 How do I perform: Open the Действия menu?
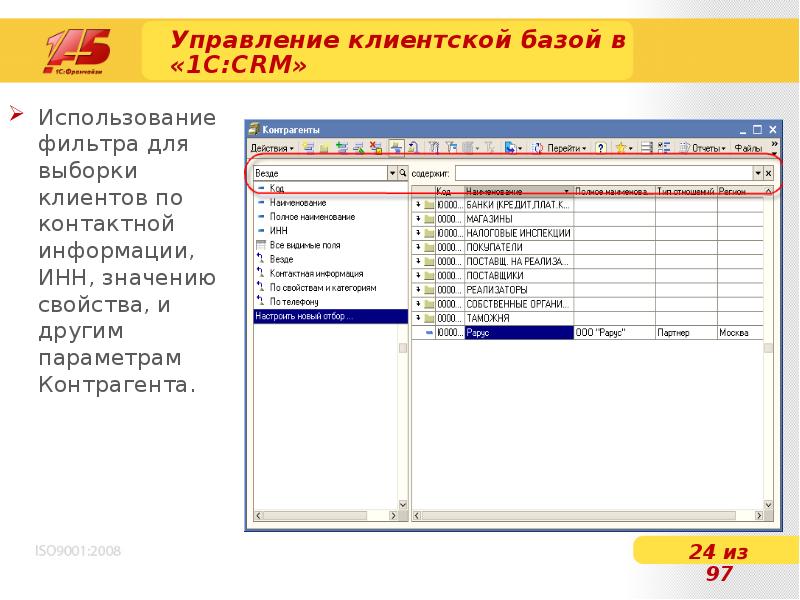271,148
